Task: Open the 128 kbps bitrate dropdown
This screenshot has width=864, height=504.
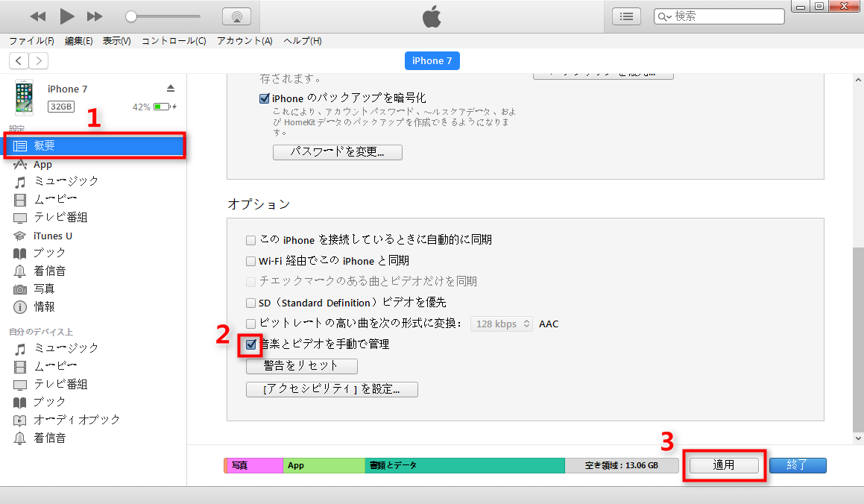Action: click(x=501, y=324)
